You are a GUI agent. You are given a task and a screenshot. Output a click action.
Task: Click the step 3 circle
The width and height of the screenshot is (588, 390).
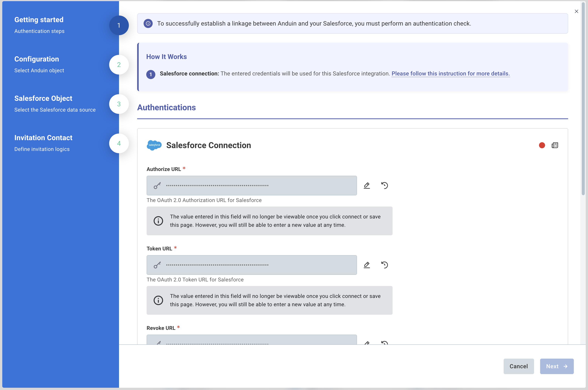pos(119,104)
